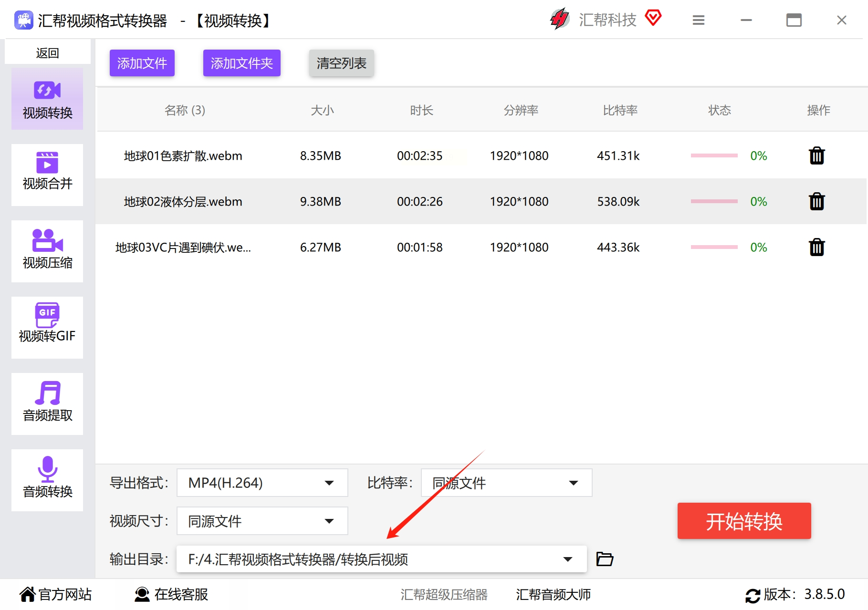868x610 pixels.
Task: Open the hamburger menu in title bar
Action: pos(699,21)
